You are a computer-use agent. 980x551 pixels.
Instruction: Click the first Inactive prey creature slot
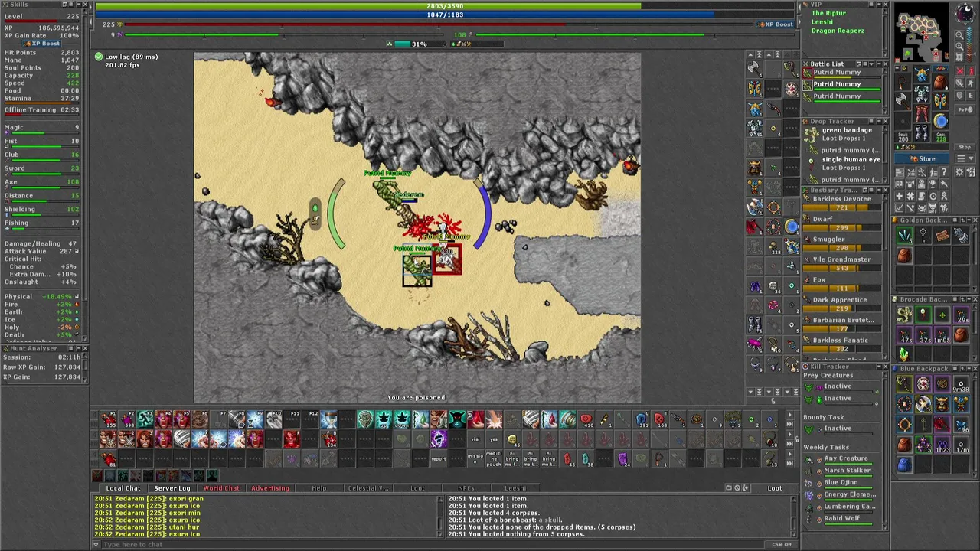pyautogui.click(x=842, y=386)
